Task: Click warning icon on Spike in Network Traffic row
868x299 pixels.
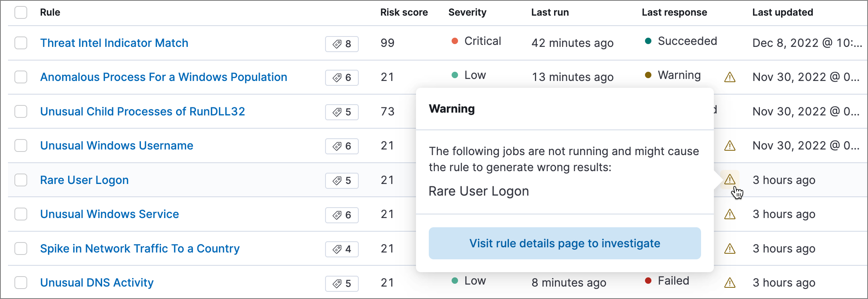Action: pyautogui.click(x=729, y=249)
